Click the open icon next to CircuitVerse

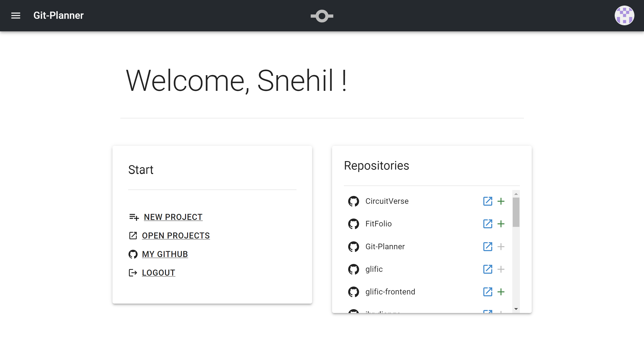[487, 201]
